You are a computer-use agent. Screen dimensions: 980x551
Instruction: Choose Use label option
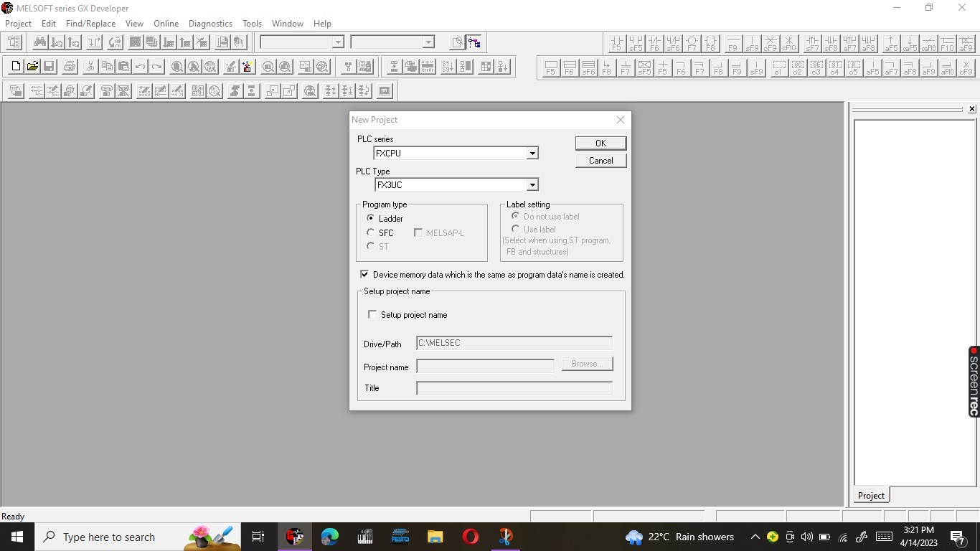click(x=515, y=229)
